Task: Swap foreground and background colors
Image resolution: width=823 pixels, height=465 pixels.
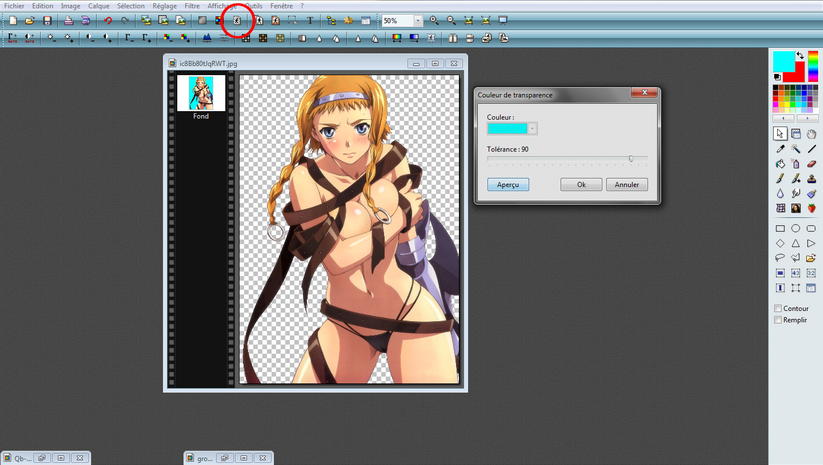Action: coord(800,55)
